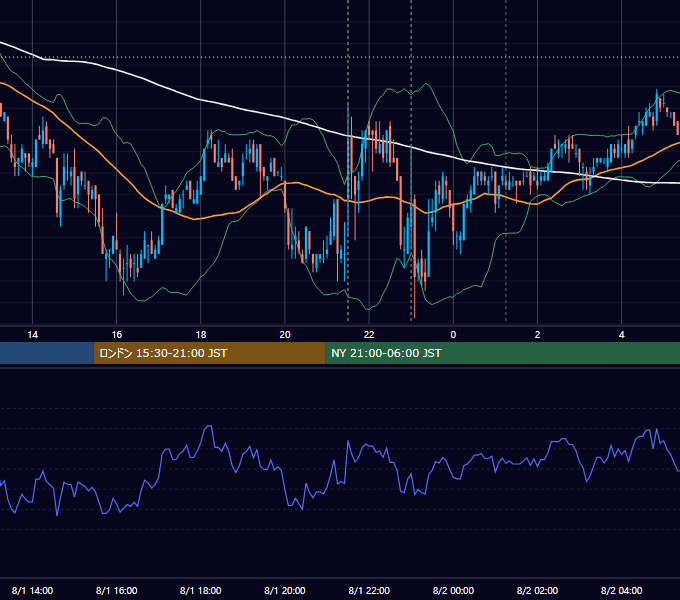680x600 pixels.
Task: Click the 8/2 04:00 time label
Action: [x=621, y=590]
